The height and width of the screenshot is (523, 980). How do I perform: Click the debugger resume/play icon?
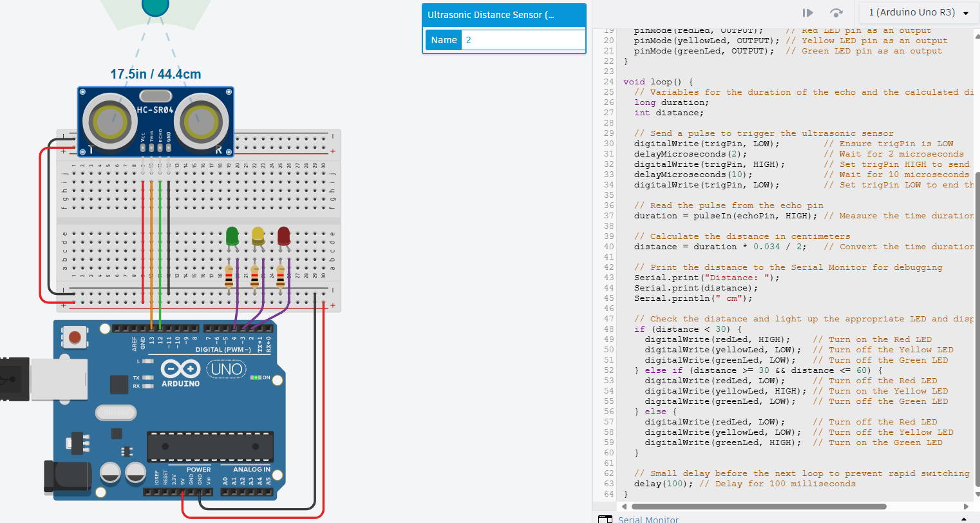[x=807, y=13]
